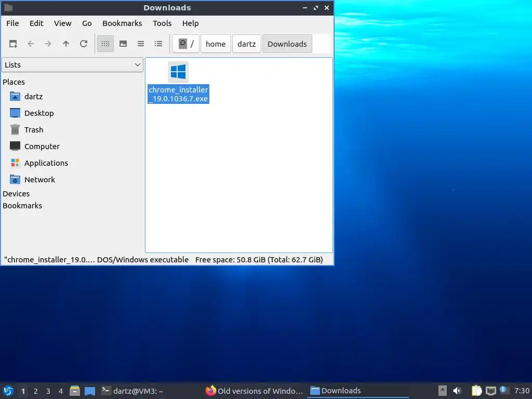The width and height of the screenshot is (532, 399).
Task: Switch to icon view mode
Action: 105,44
